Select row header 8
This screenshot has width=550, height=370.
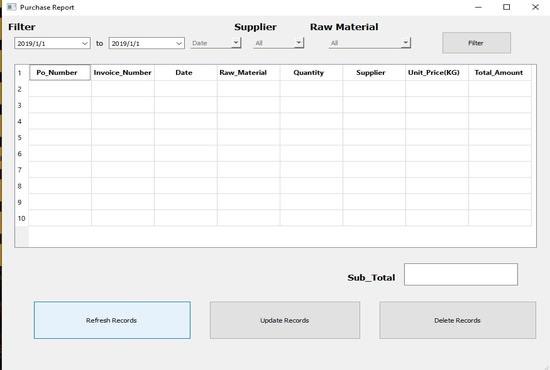coord(22,186)
